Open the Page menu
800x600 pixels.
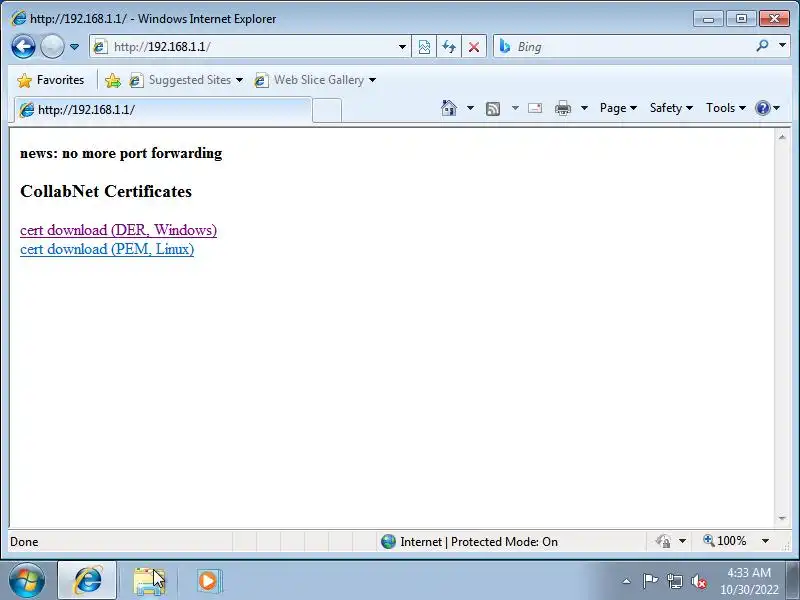pyautogui.click(x=618, y=108)
